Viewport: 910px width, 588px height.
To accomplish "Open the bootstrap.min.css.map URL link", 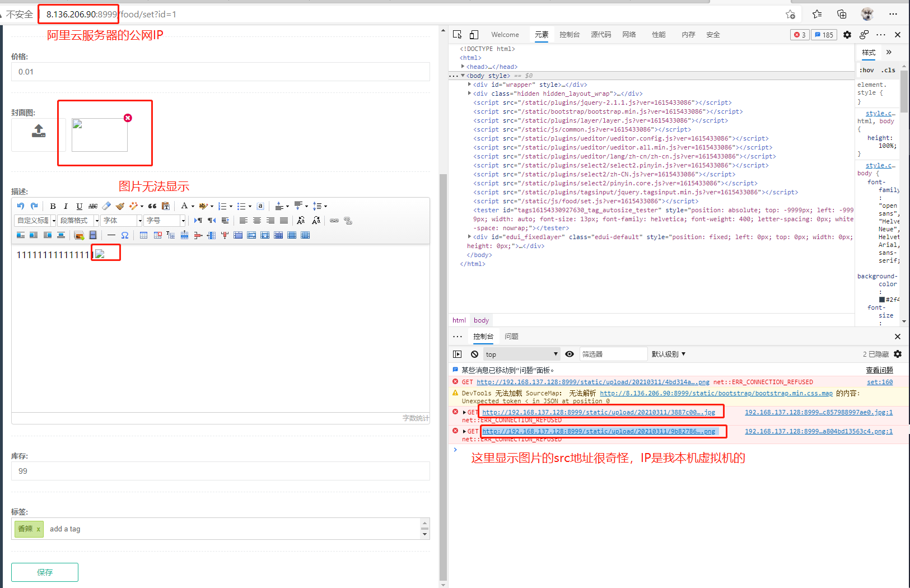I will coord(716,393).
